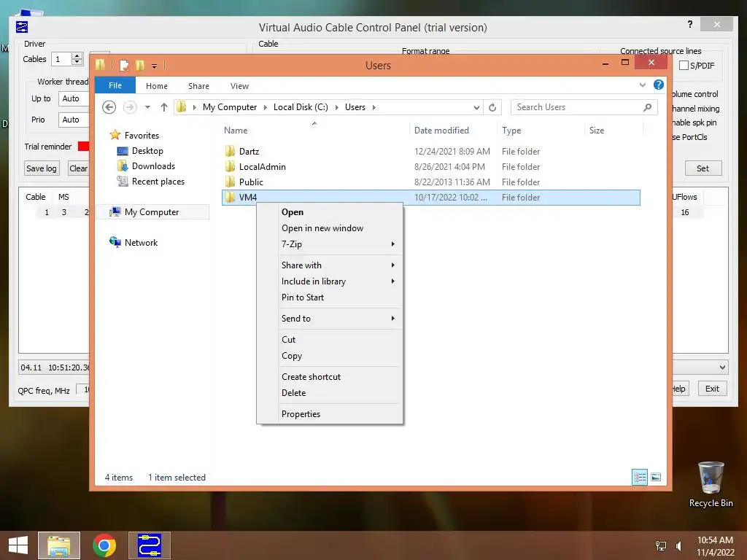
Task: Select Recent places under Favorites
Action: (158, 182)
